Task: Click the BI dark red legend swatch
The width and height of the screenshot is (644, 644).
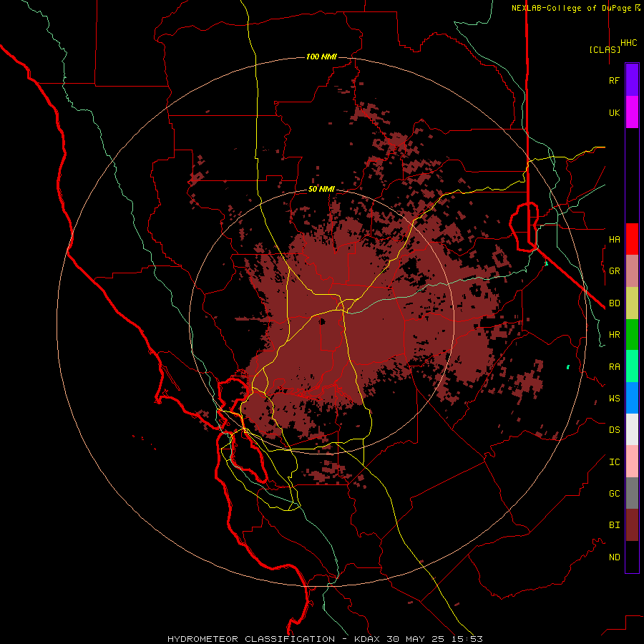Action: click(x=632, y=525)
